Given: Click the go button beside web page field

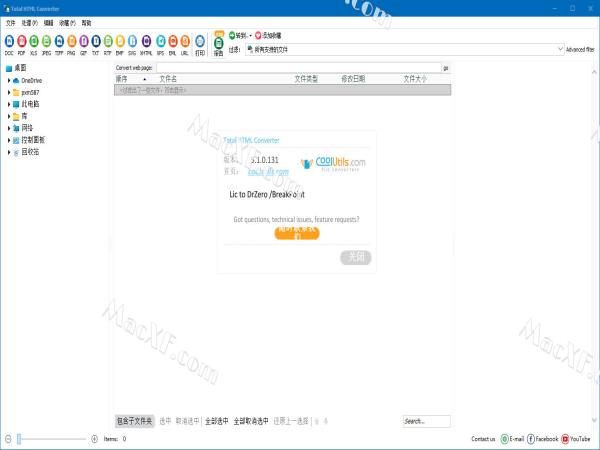Looking at the screenshot, I should [446, 68].
